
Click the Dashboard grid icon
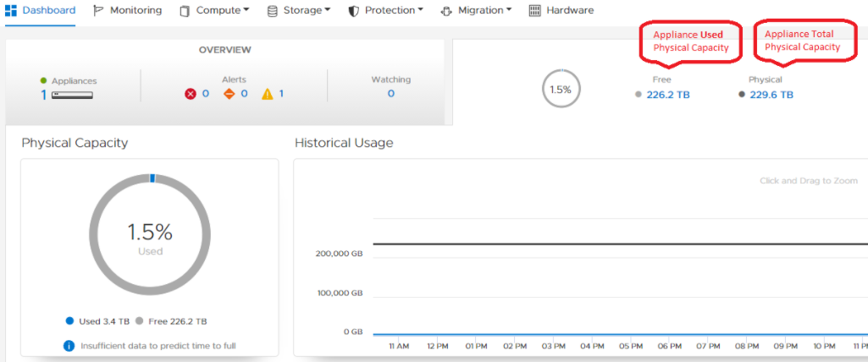[12, 11]
